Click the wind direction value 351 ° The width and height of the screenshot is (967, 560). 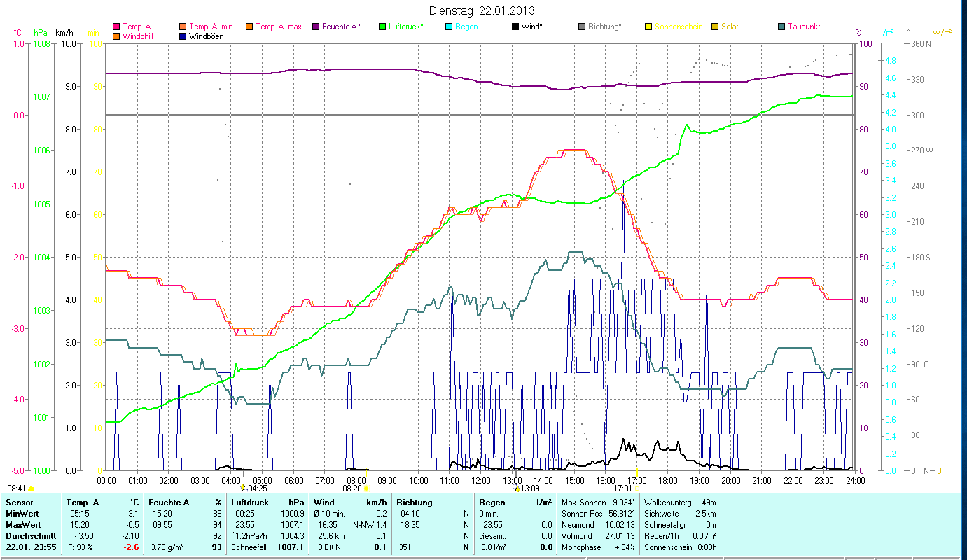point(408,547)
